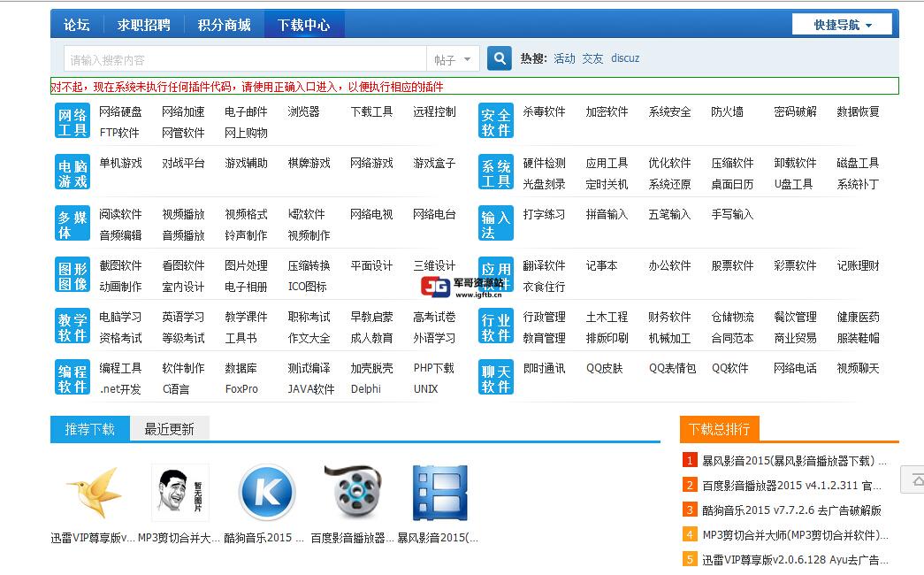Screen dimensions: 924x575
Task: Open the 英语学习 subcategory link
Action: coord(183,317)
